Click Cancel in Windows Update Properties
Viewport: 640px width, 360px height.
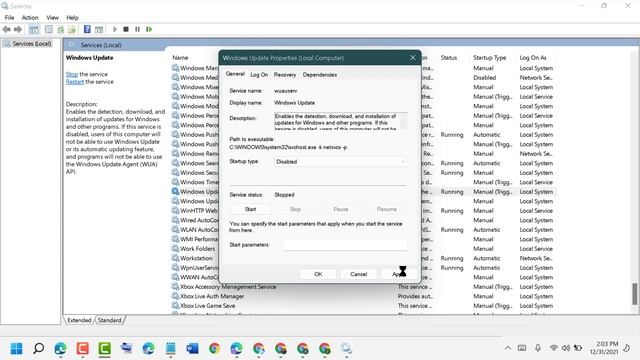tap(358, 274)
